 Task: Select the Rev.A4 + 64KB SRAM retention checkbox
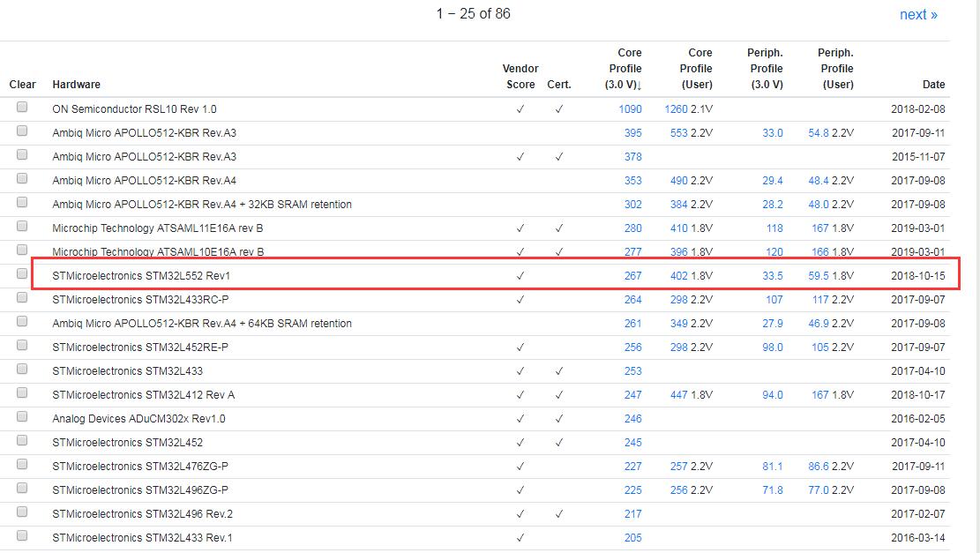pyautogui.click(x=22, y=321)
